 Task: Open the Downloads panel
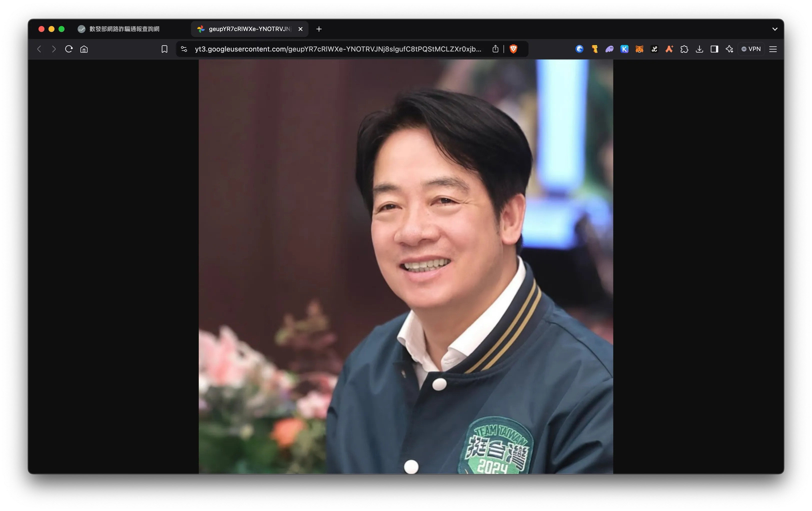[699, 49]
